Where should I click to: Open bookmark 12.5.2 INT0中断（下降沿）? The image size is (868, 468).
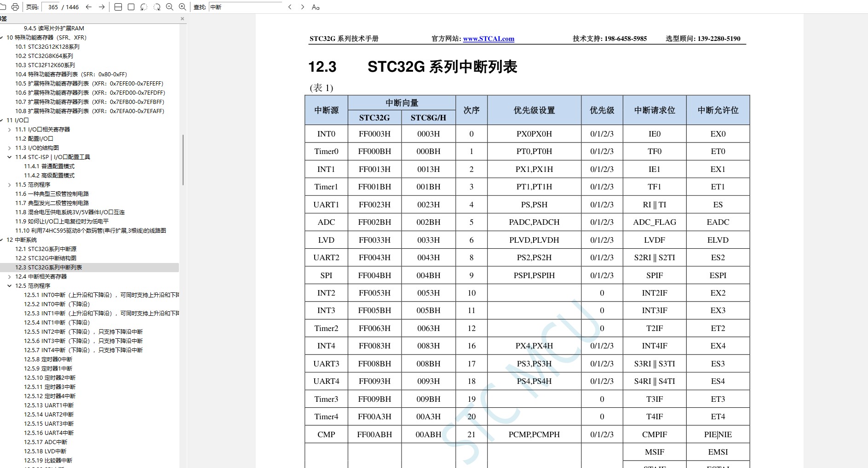click(57, 304)
